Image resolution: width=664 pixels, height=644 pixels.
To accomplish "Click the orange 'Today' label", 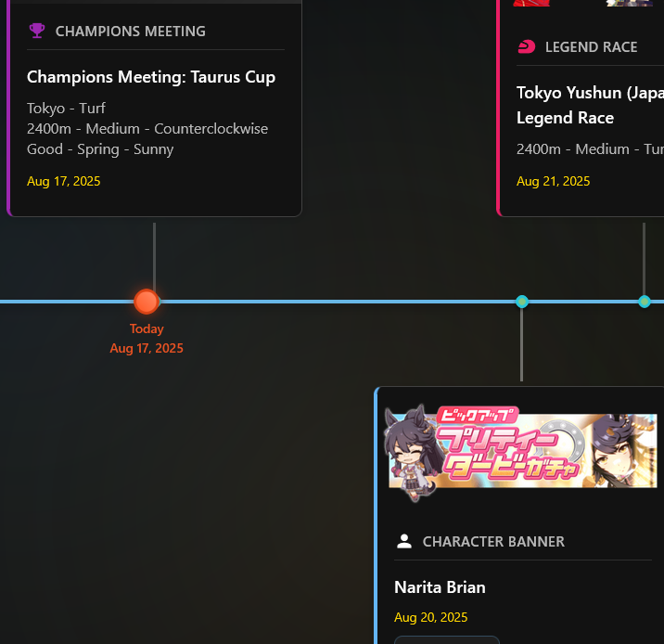I will tap(147, 328).
